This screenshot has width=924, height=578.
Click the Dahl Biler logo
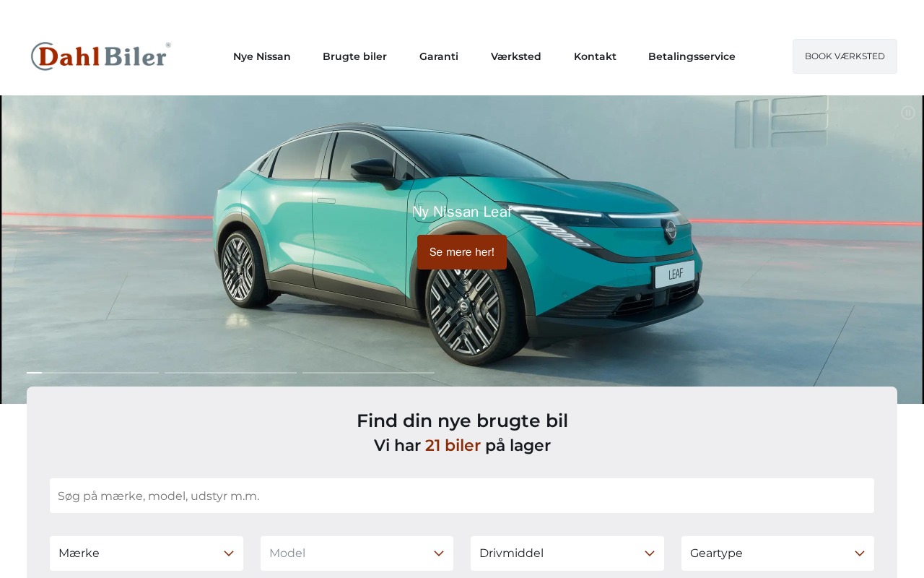tap(101, 56)
